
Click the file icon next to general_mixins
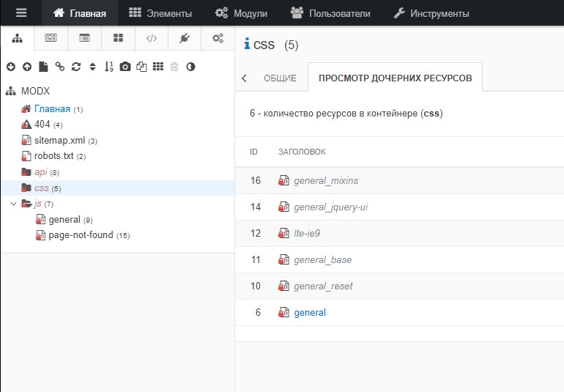(283, 180)
